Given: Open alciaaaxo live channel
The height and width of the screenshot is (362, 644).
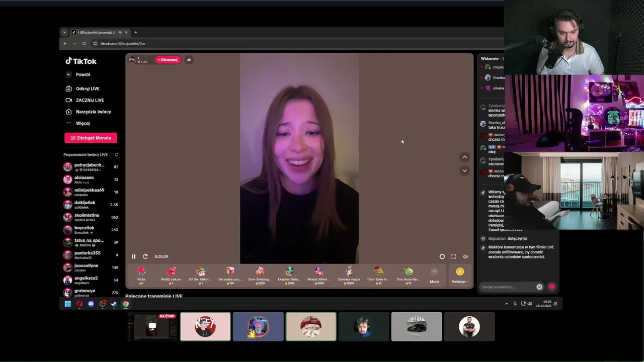Looking at the screenshot, I should 91,179.
